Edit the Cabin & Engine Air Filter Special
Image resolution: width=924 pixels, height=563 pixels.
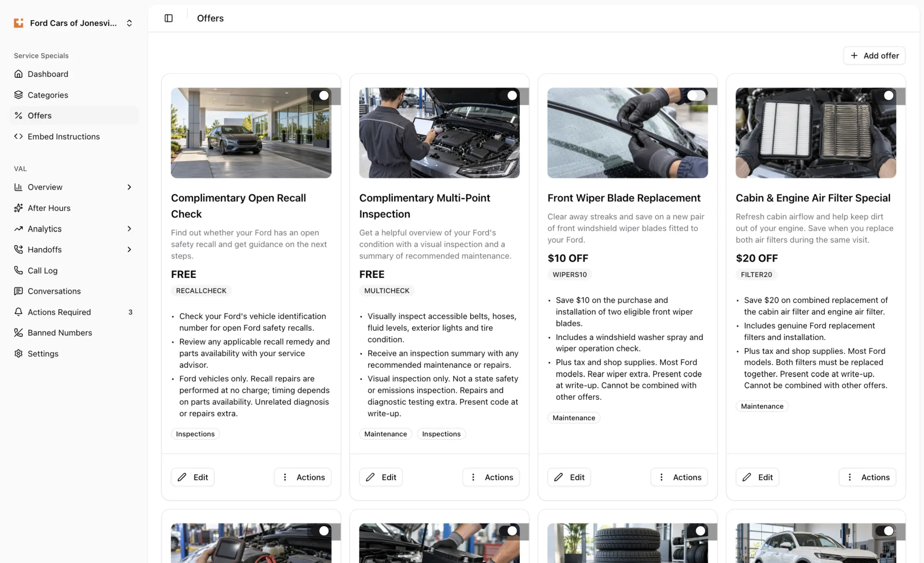tap(757, 477)
